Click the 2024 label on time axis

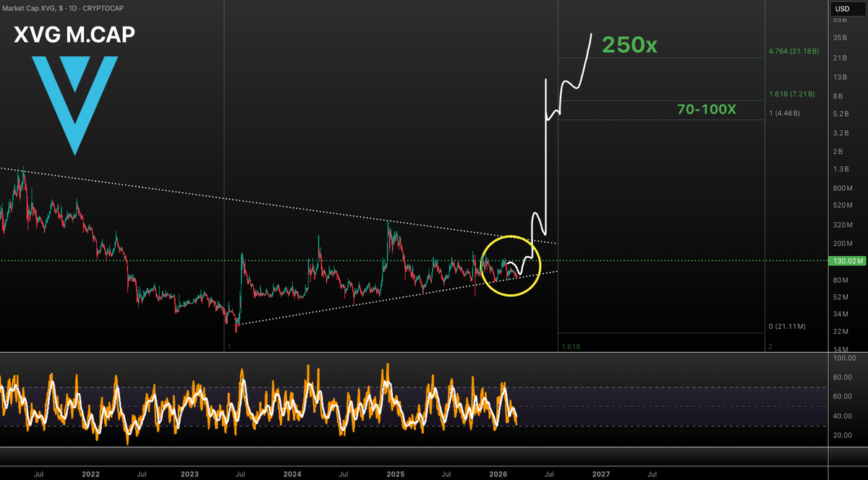pos(292,473)
